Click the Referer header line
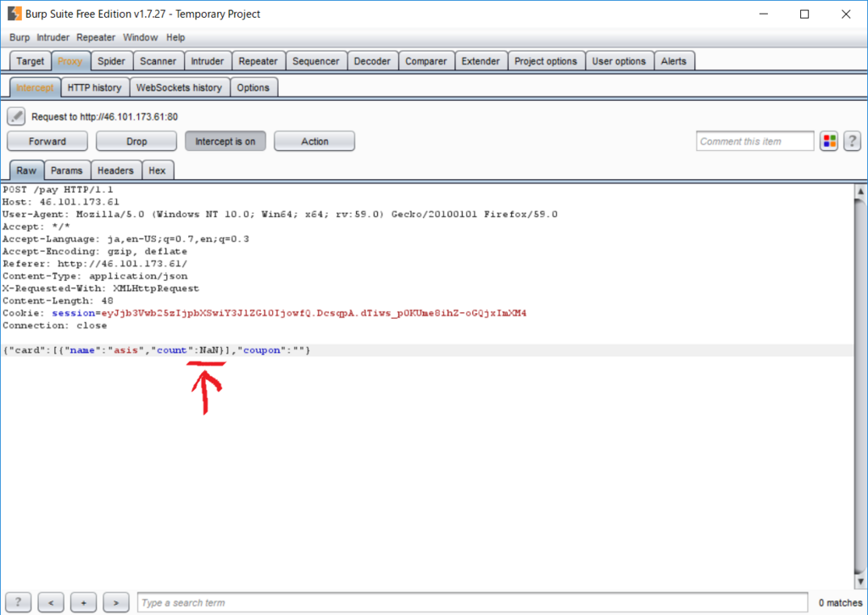Image resolution: width=868 pixels, height=615 pixels. [95, 264]
